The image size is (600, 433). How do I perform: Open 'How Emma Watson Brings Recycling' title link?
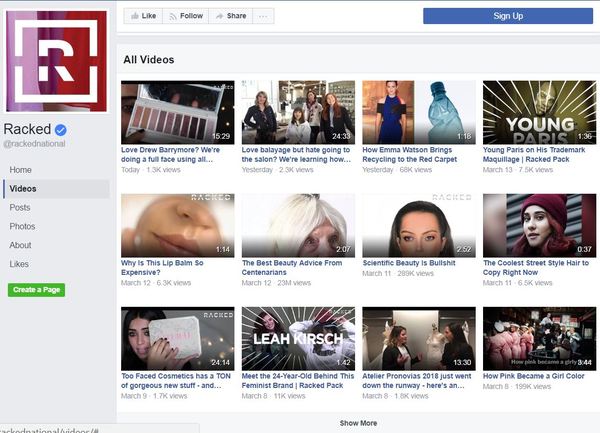coord(409,155)
